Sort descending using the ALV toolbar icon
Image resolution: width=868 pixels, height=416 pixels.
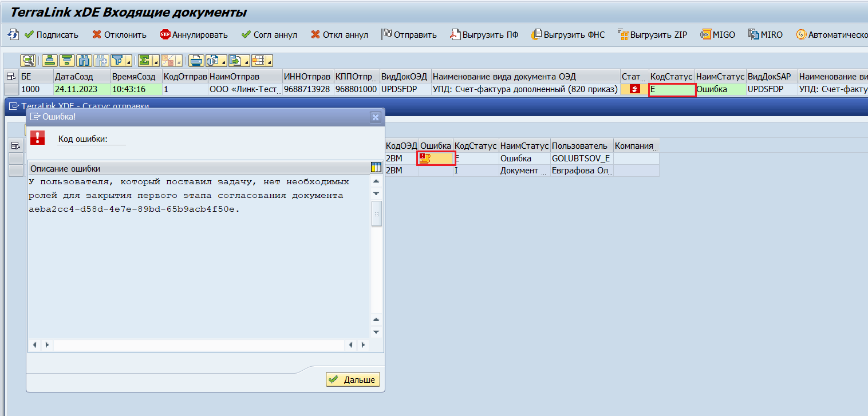click(x=67, y=60)
